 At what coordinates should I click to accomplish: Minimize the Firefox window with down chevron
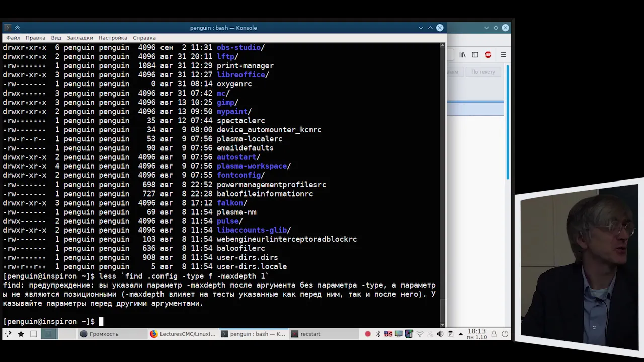click(486, 28)
